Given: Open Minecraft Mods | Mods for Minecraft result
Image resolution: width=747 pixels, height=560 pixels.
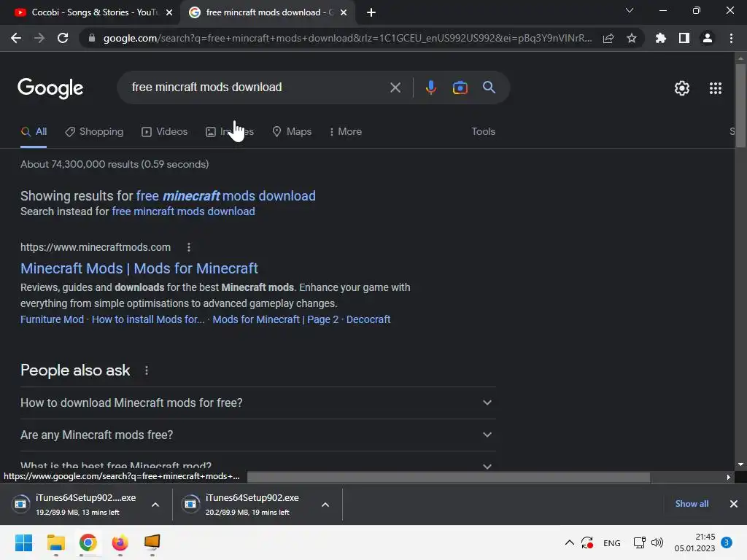Looking at the screenshot, I should coord(139,268).
